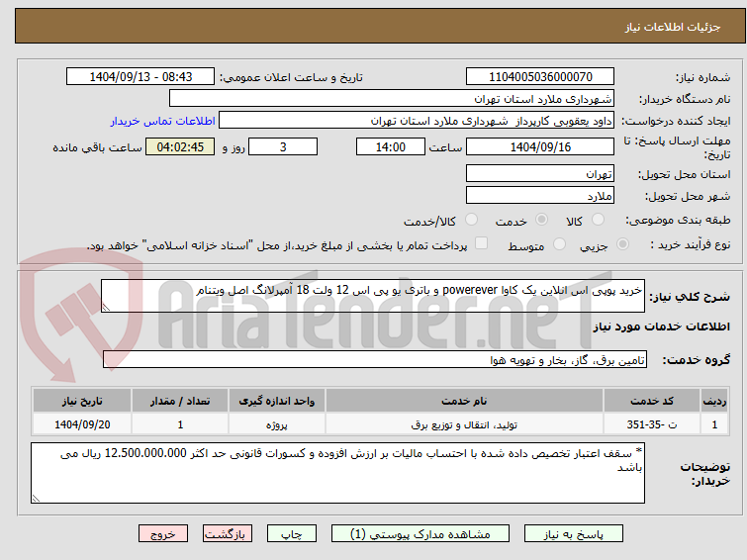
Task: Click the جزئیات اطلاعات نیاز header title
Action: coord(673,27)
